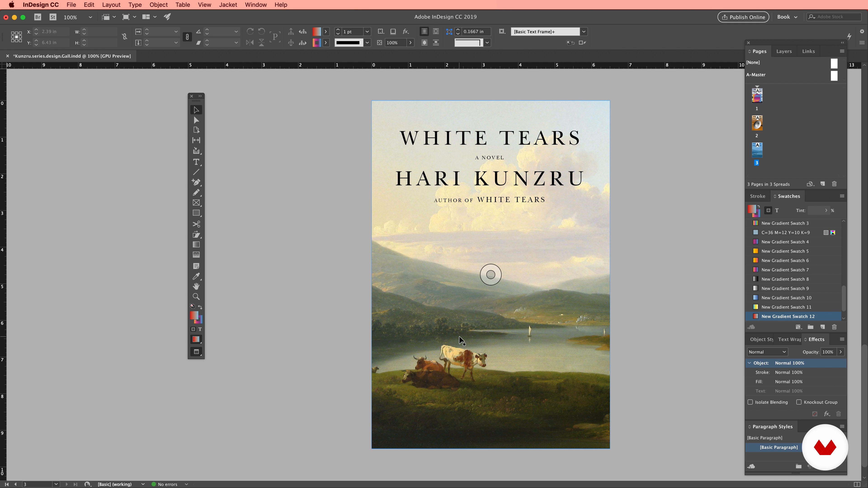Select the Gradient Feather tool

196,255
